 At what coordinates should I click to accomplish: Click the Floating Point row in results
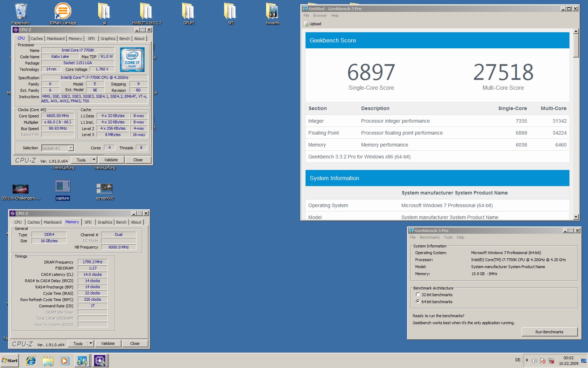[437, 133]
